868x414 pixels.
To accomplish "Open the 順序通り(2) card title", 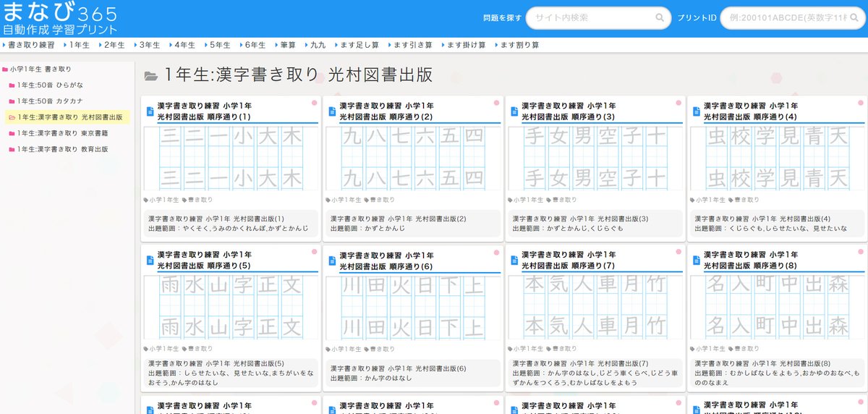I will [387, 111].
